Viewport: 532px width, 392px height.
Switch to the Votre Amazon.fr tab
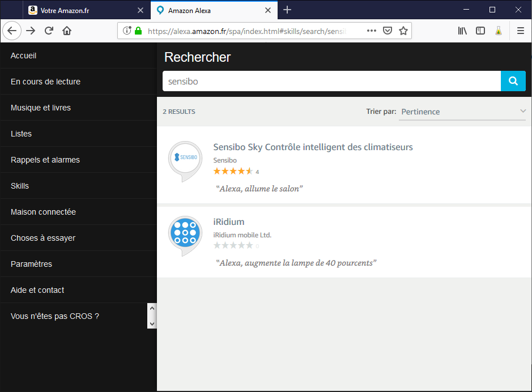tap(87, 10)
